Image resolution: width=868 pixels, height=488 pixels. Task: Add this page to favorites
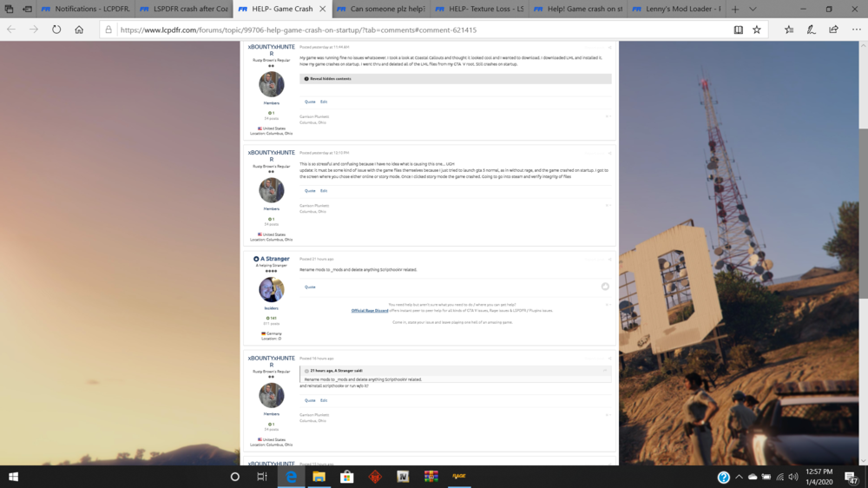tap(757, 30)
